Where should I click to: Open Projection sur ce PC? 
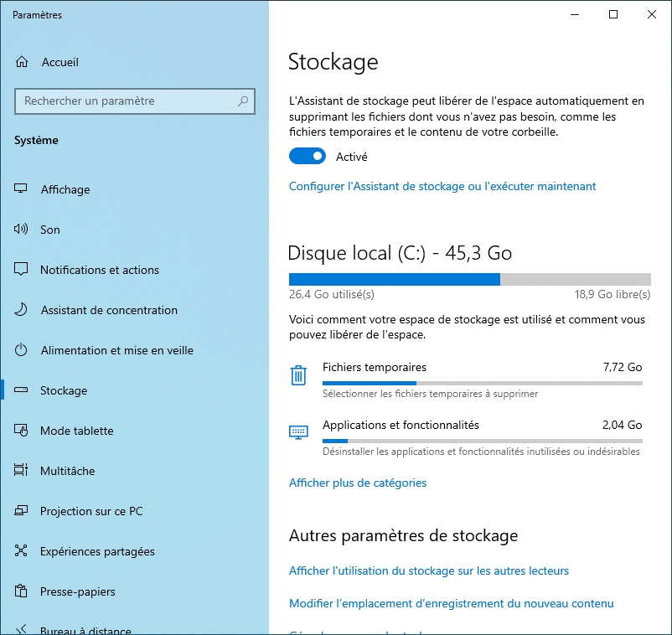click(91, 511)
